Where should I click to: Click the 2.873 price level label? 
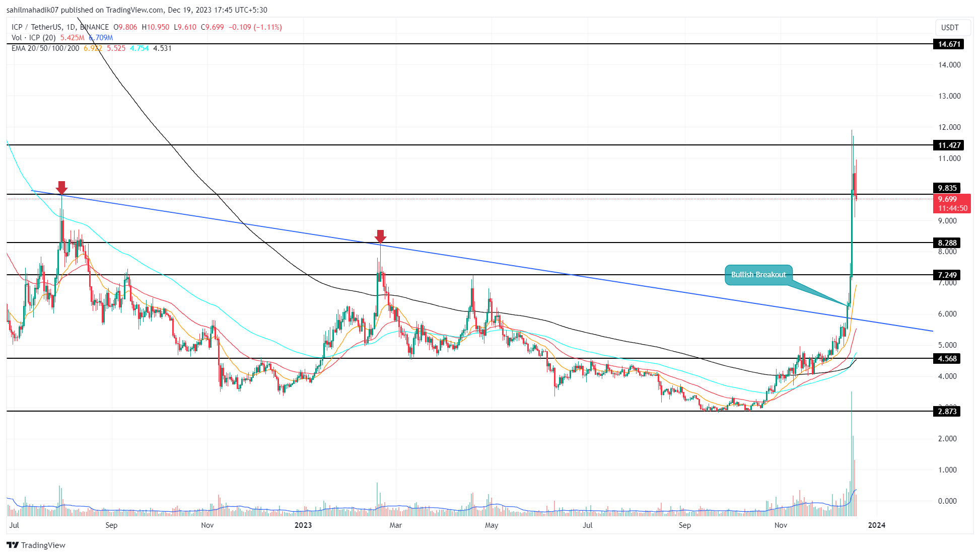tap(947, 412)
